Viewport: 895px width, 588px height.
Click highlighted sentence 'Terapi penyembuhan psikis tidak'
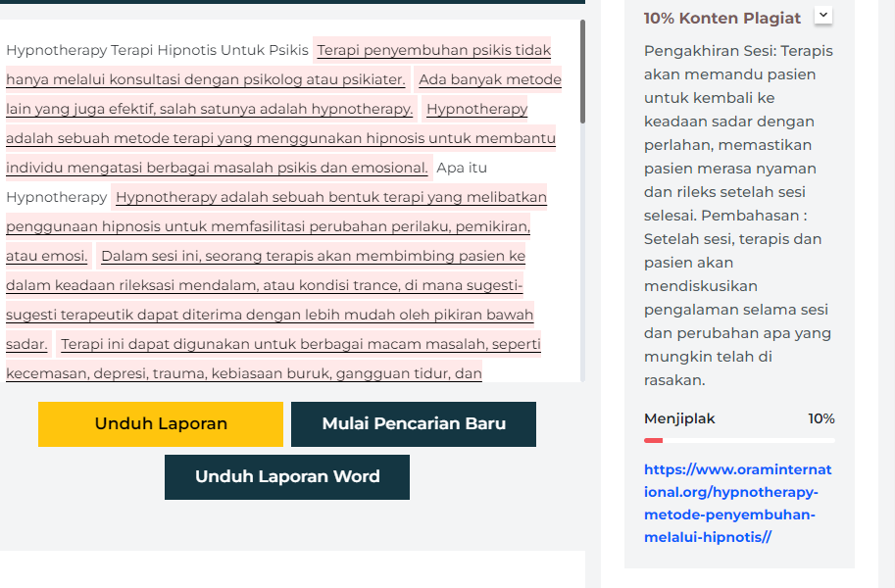point(434,50)
